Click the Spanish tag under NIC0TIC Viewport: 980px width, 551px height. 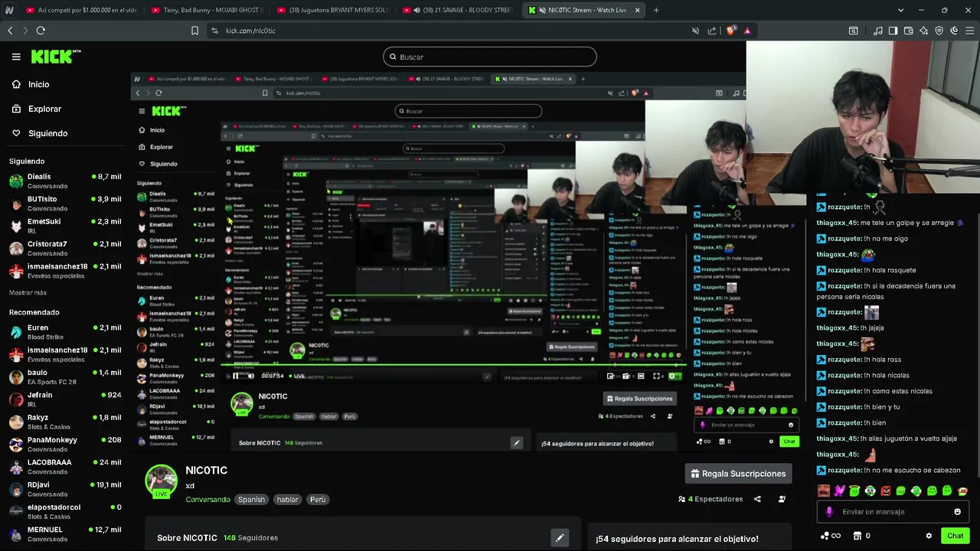pos(251,500)
